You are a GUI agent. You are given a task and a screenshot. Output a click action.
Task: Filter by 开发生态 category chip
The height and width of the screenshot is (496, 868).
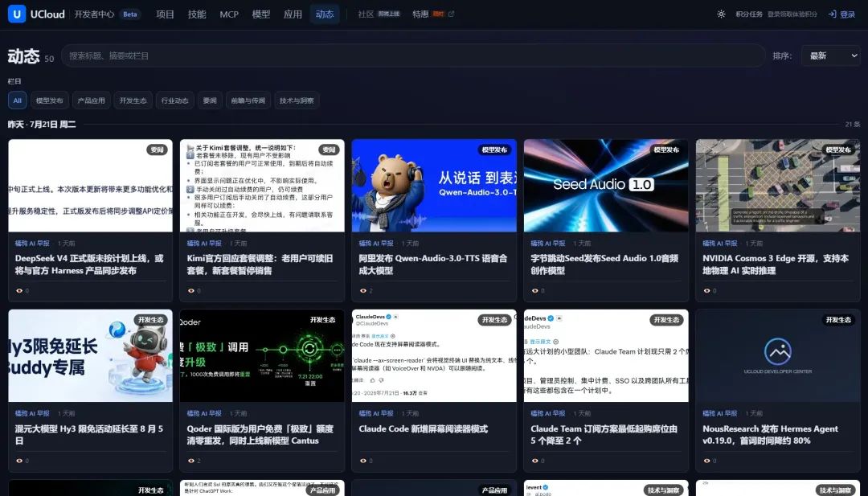click(x=133, y=100)
